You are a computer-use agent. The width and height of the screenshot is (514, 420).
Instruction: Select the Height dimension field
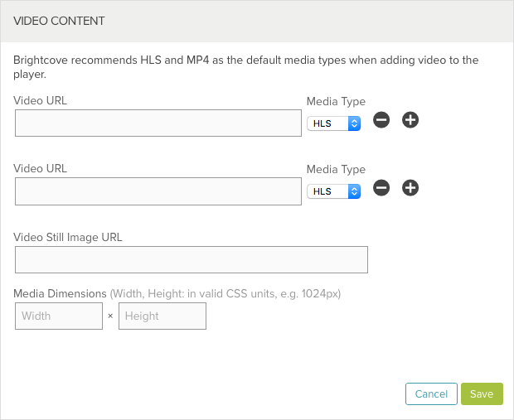(162, 316)
